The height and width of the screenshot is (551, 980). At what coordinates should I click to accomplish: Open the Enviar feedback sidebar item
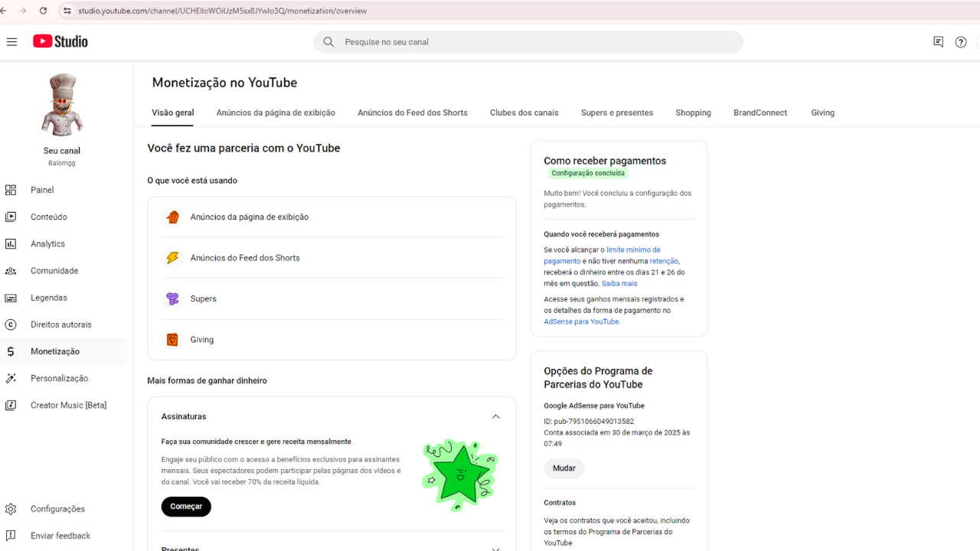pos(64,536)
